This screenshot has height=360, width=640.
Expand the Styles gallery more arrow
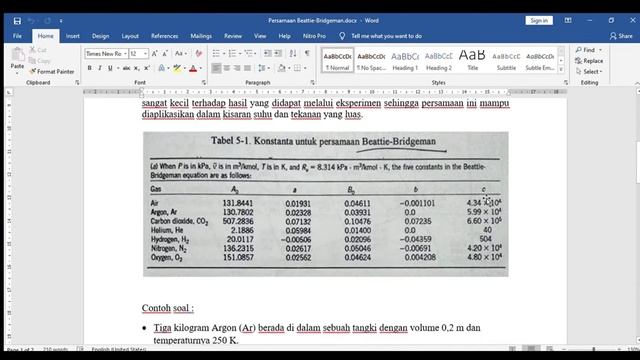click(x=561, y=69)
